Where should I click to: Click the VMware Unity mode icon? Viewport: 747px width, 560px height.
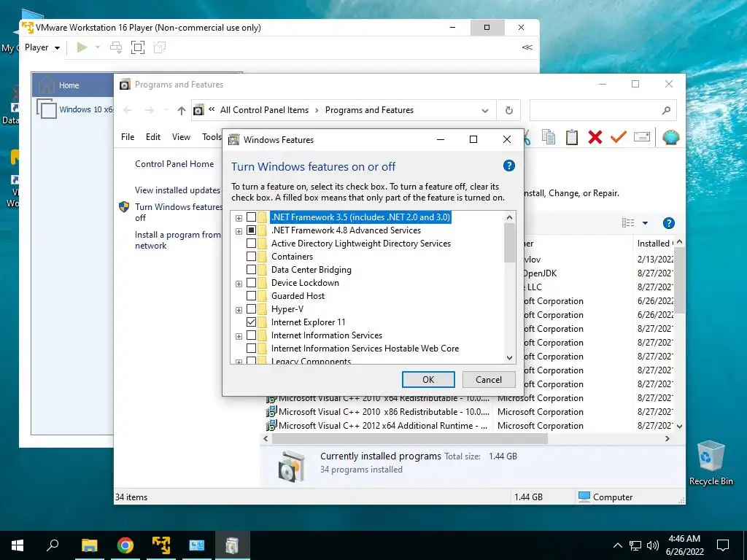(160, 47)
